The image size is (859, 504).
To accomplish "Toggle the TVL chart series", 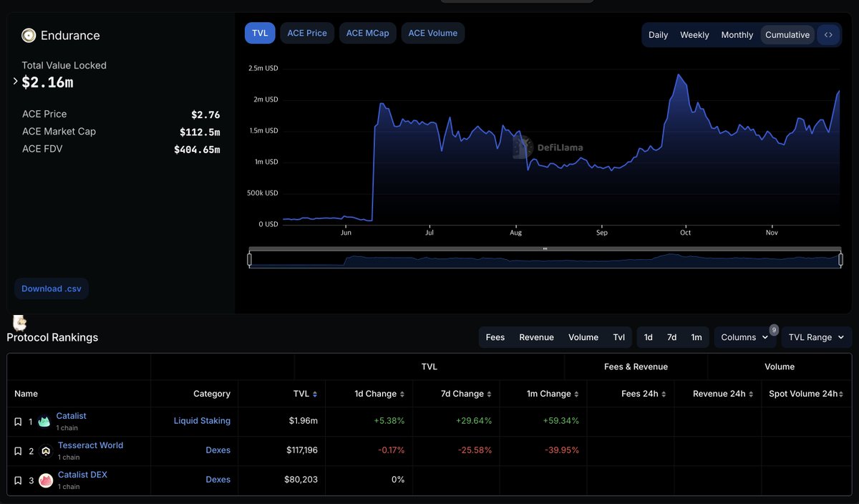I will pos(260,33).
